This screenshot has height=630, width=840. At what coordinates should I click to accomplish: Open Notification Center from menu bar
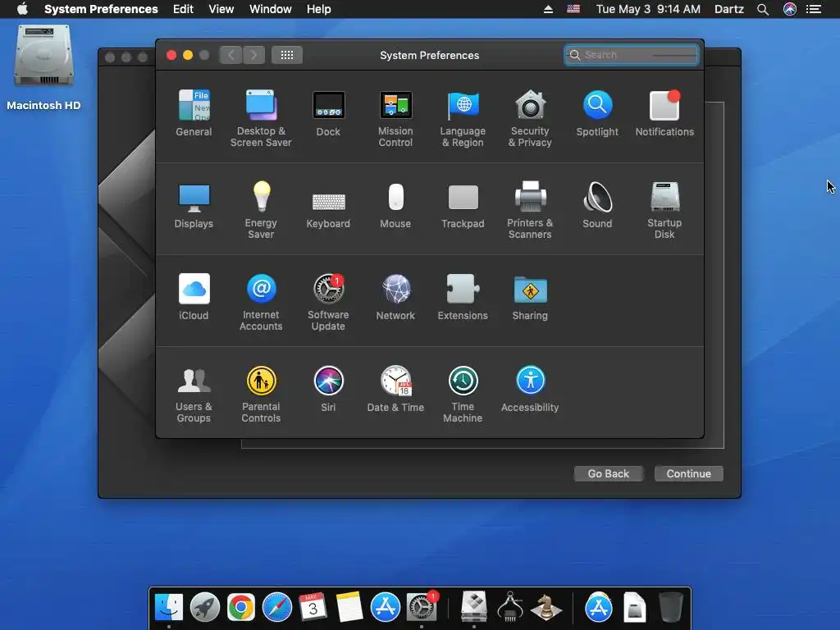click(x=814, y=9)
